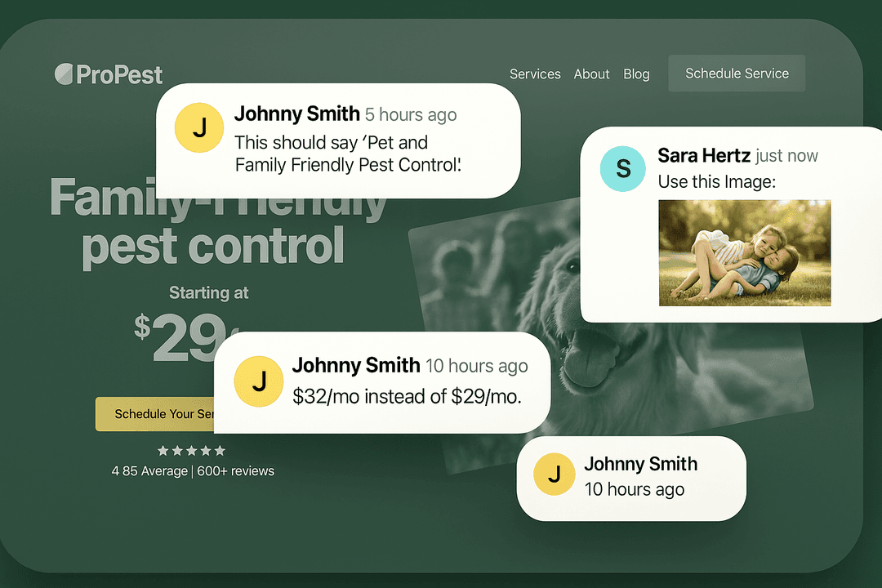882x588 pixels.
Task: Click the Sara Hertz commenter name
Action: 703,155
